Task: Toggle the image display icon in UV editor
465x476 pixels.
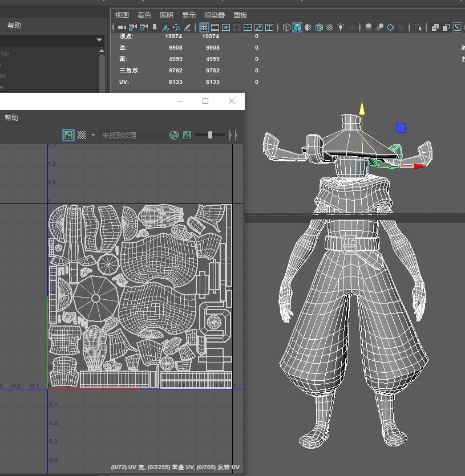Action: (x=68, y=135)
